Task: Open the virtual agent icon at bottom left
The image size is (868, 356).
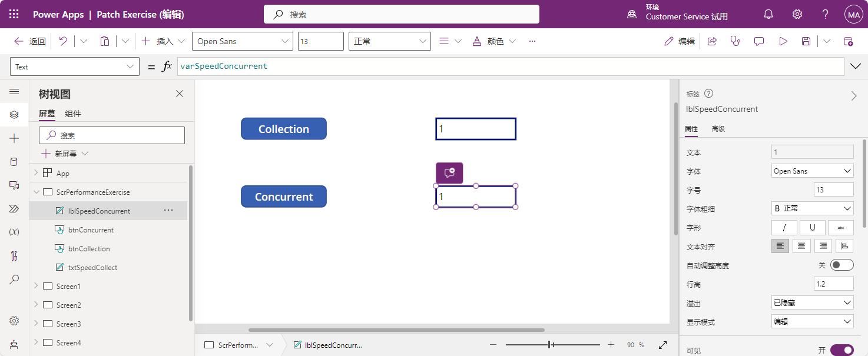Action: point(15,344)
